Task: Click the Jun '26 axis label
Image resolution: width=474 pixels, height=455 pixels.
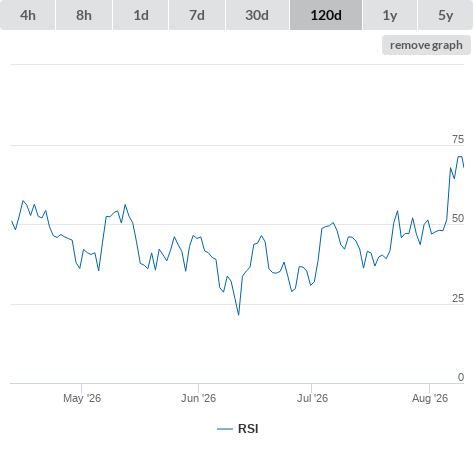Action: click(x=198, y=398)
